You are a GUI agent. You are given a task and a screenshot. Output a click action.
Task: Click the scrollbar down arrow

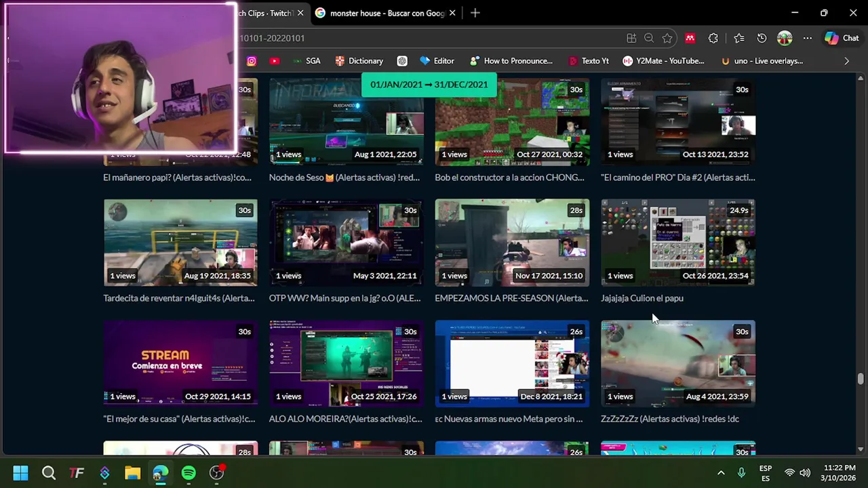coord(861,449)
